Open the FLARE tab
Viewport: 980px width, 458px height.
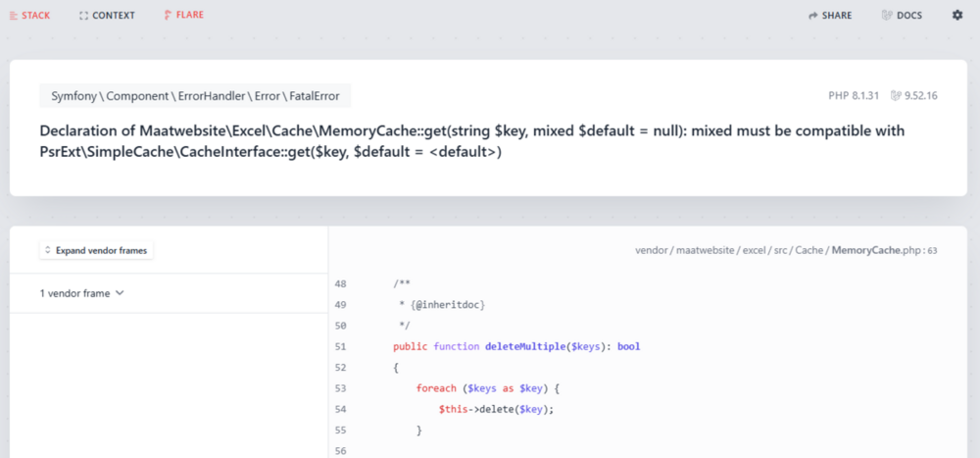point(183,15)
